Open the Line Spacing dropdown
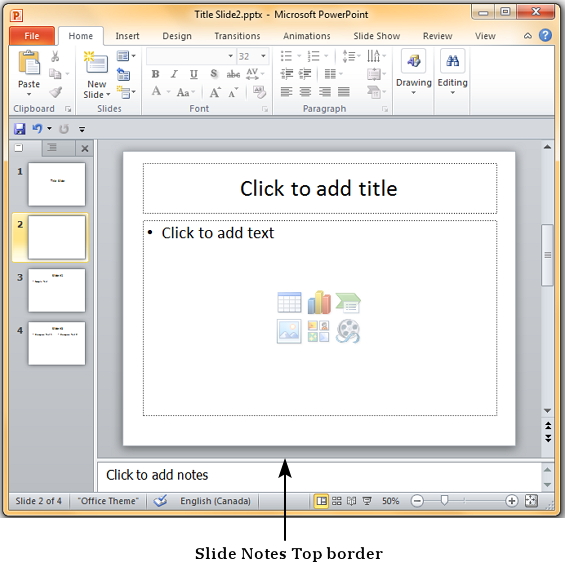565x582 pixels. pos(352,56)
